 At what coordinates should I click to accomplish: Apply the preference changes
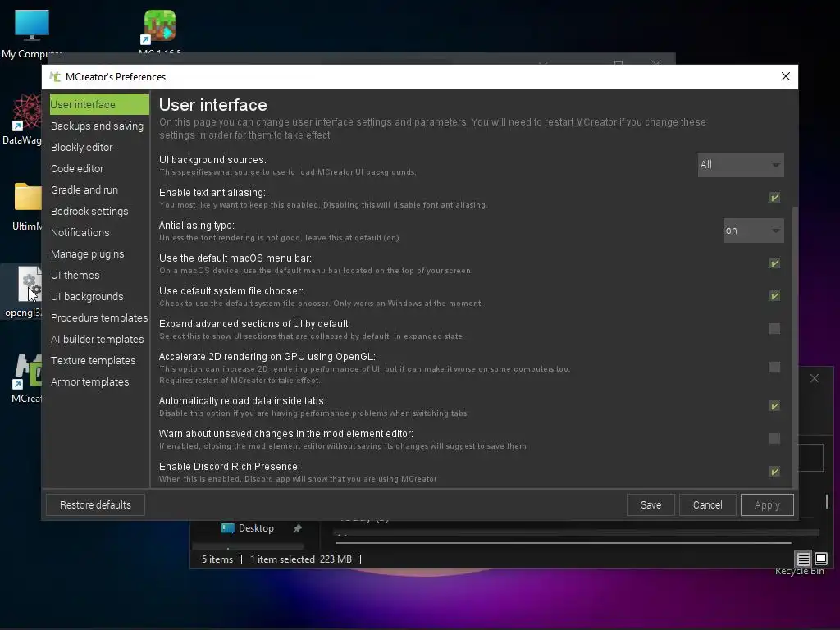tap(767, 505)
